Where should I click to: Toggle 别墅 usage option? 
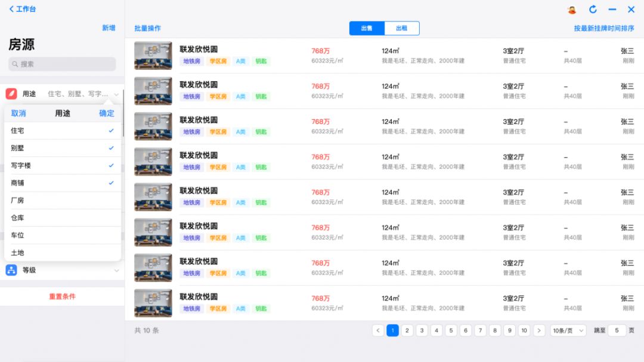tap(63, 148)
